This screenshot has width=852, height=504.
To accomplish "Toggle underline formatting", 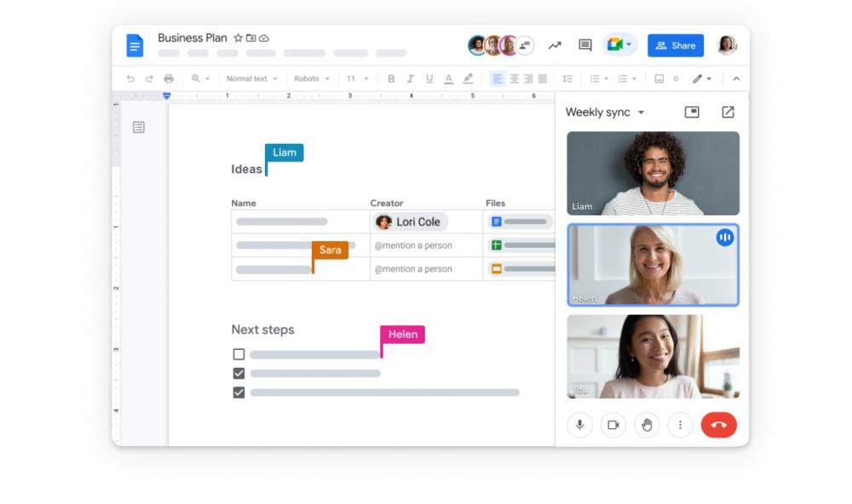I will [429, 78].
